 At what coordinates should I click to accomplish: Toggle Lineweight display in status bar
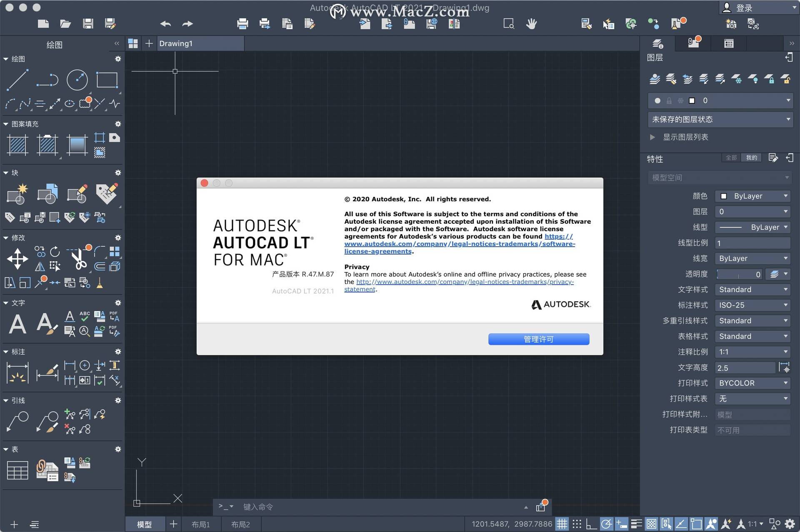(636, 524)
